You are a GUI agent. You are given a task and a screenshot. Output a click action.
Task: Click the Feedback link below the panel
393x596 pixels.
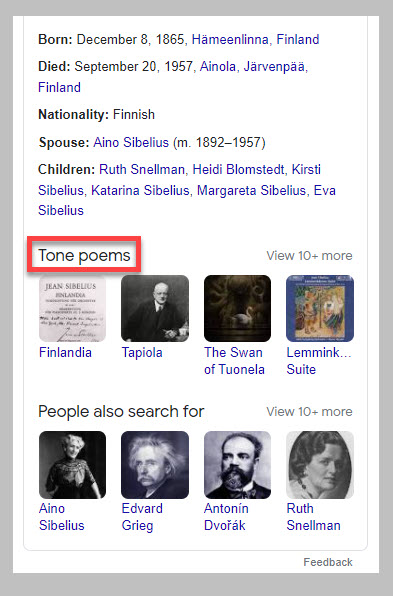pyautogui.click(x=328, y=562)
